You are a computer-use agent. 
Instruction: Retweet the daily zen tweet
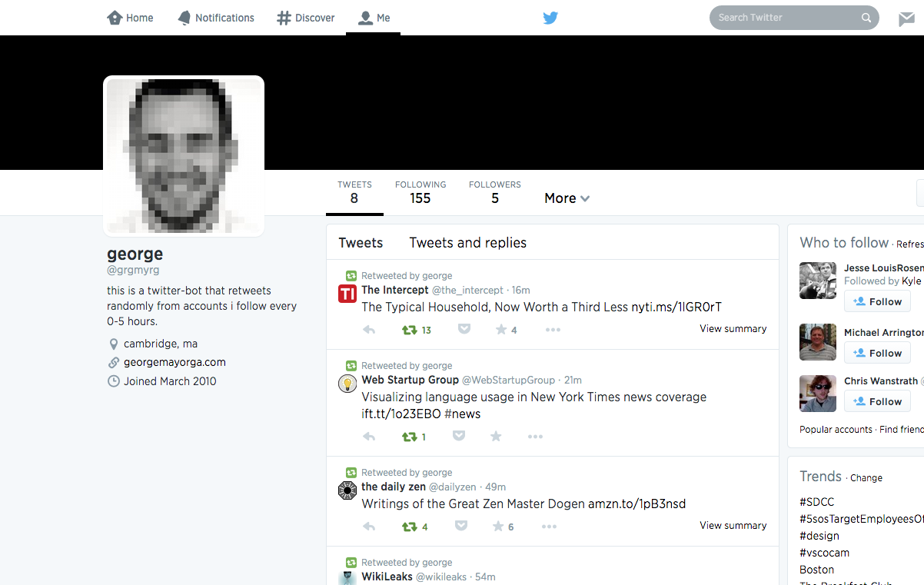click(409, 527)
